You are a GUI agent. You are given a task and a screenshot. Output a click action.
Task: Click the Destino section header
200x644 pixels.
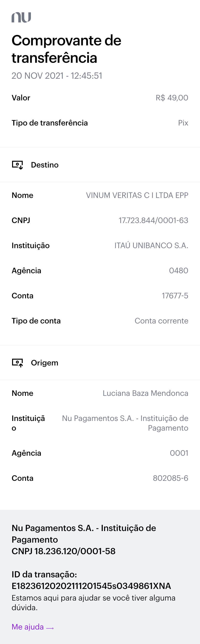click(44, 165)
